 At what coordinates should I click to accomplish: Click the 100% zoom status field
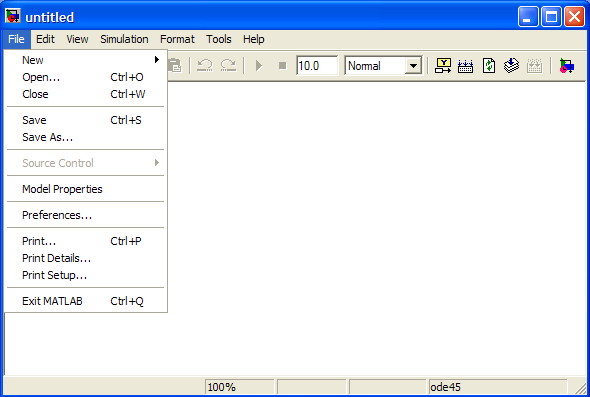tap(240, 387)
